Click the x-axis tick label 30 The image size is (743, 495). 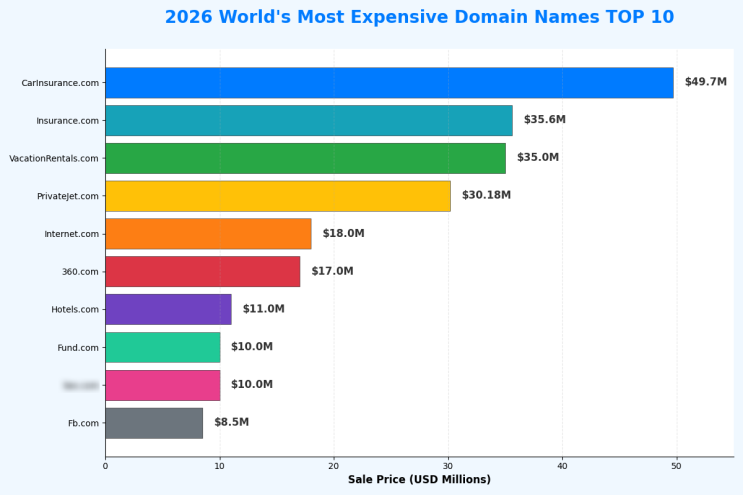click(448, 466)
